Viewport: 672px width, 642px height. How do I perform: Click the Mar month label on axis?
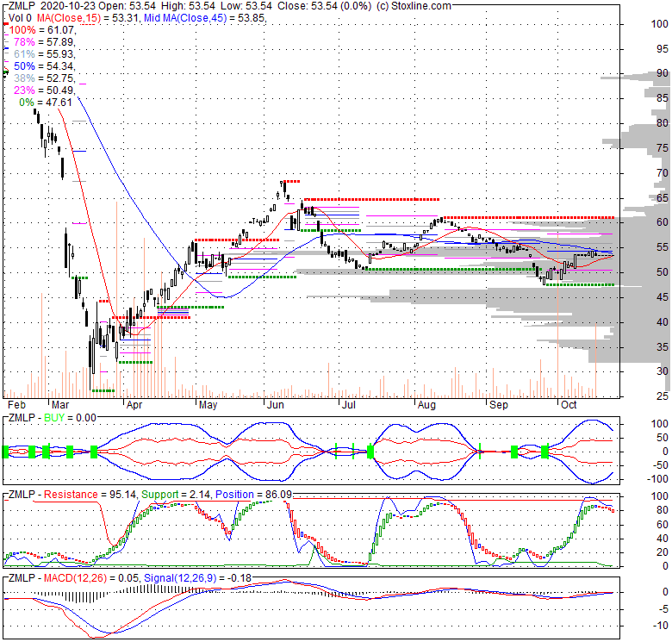(x=60, y=404)
